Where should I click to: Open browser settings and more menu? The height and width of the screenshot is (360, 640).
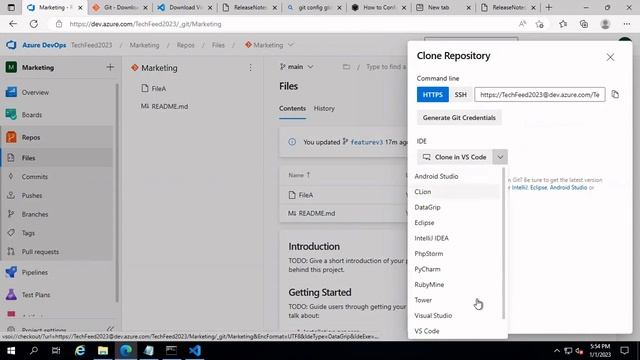pyautogui.click(x=627, y=24)
